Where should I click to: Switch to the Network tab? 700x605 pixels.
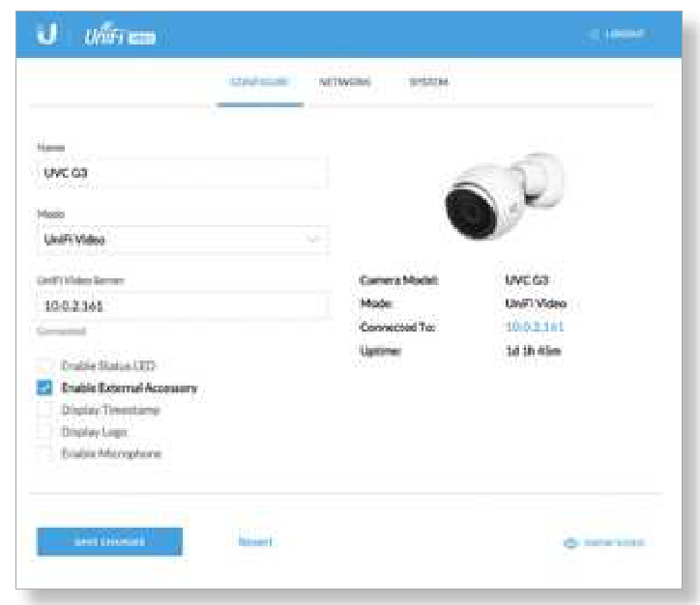345,82
